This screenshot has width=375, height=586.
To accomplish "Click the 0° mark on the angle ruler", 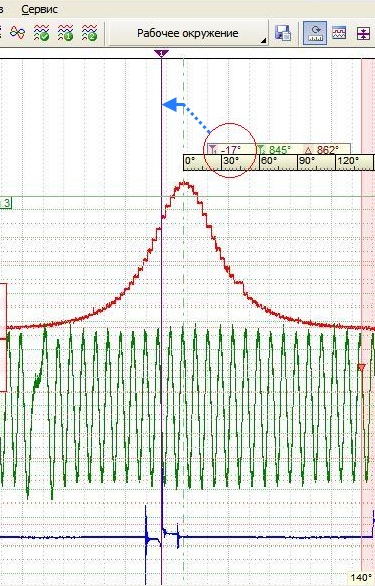I will point(190,161).
